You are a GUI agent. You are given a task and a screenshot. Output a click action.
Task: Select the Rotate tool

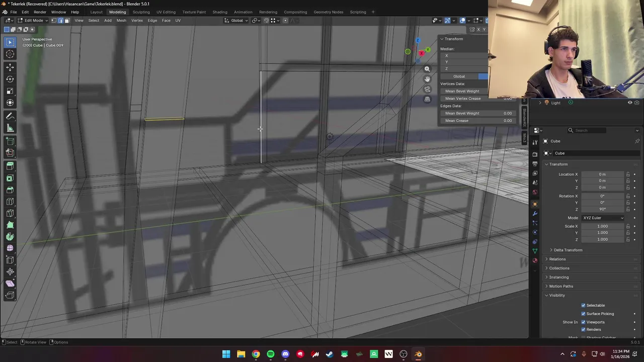pyautogui.click(x=10, y=79)
